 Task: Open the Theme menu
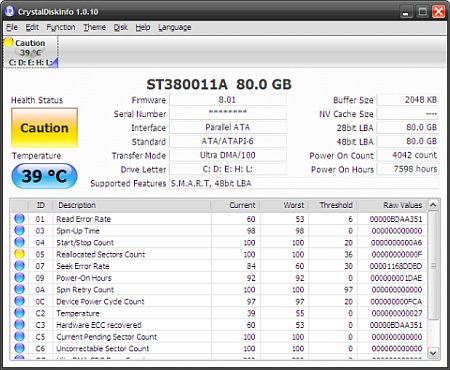(x=95, y=27)
